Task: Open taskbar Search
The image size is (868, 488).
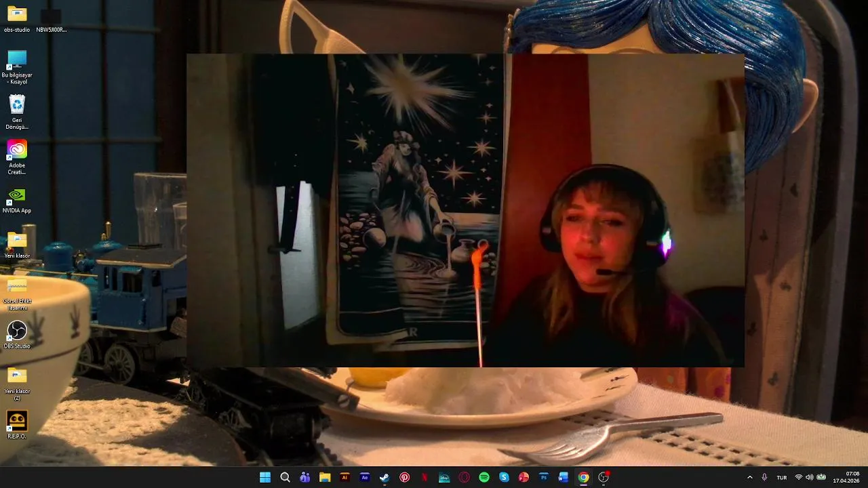Action: click(285, 477)
